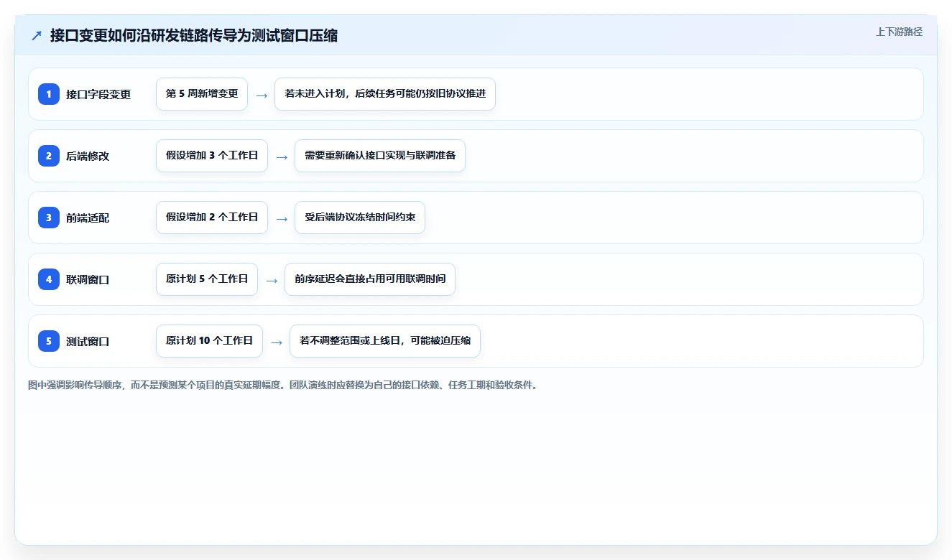
Task: Click the 假设增加 2 个工作日 chip
Action: [x=212, y=218]
